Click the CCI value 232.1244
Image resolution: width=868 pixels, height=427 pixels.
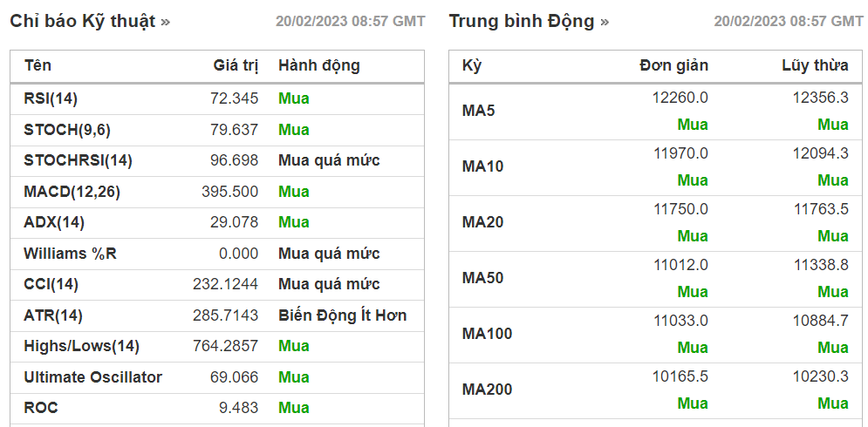pos(225,284)
